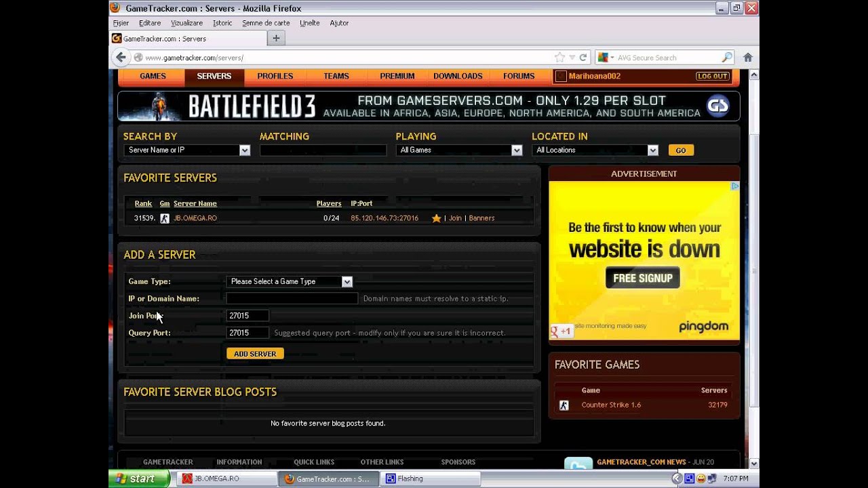Click the AdChoices icon on the Pingdom ad
This screenshot has height=488, width=868.
point(734,186)
